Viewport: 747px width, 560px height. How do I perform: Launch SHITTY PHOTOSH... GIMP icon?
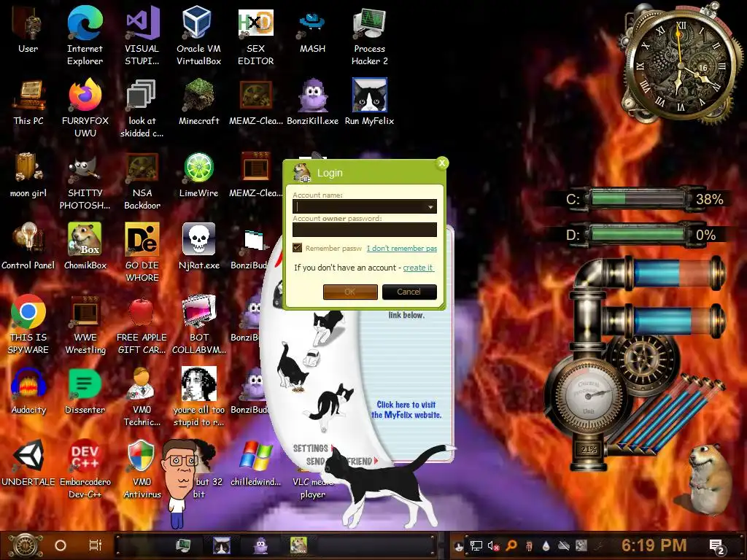85,168
